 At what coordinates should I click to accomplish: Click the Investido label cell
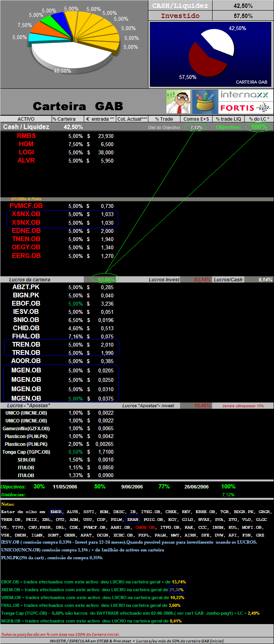coord(180,16)
